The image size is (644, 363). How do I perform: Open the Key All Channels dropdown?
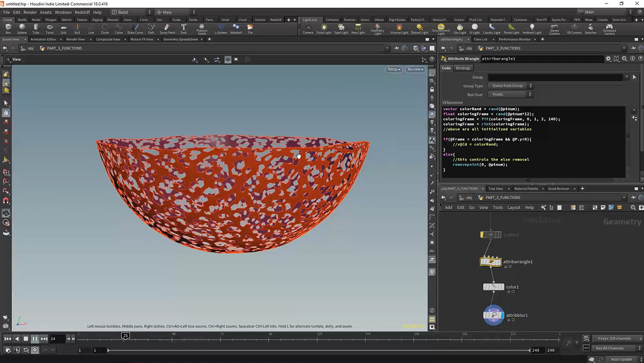pyautogui.click(x=613, y=348)
